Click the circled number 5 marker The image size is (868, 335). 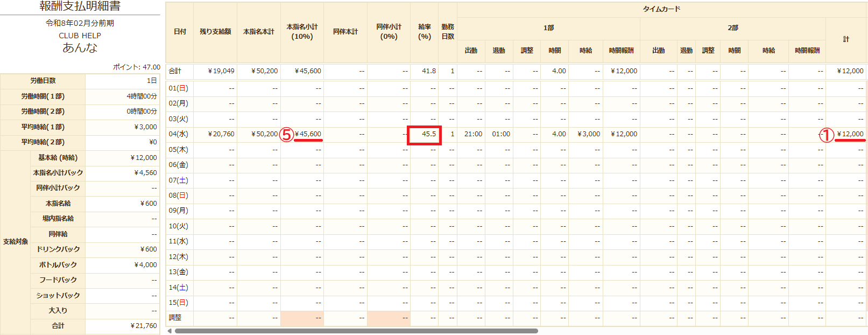287,135
